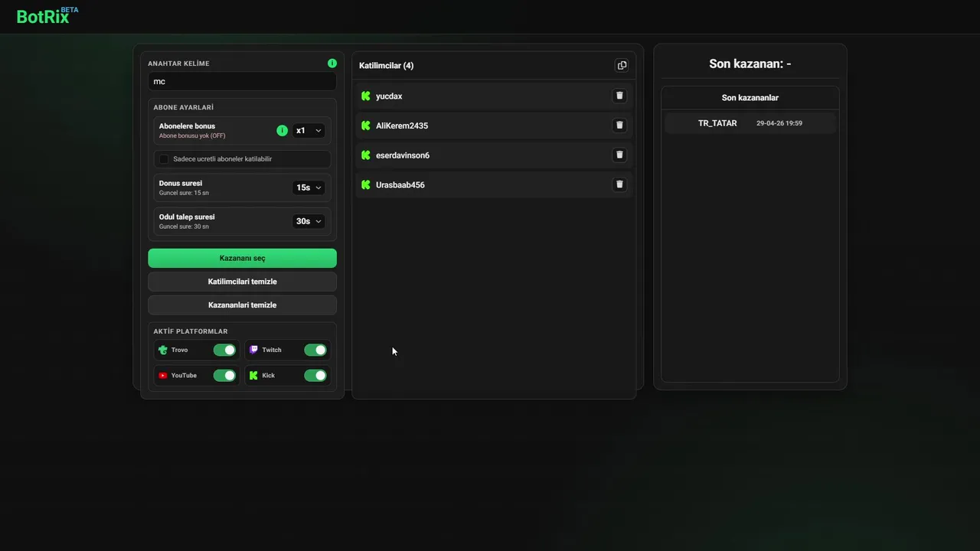The image size is (980, 551).
Task: Click the Twitch platform icon
Action: point(254,350)
